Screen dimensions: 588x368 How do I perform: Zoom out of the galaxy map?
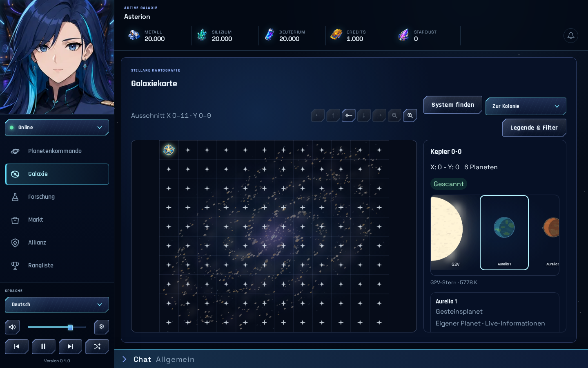click(x=394, y=115)
